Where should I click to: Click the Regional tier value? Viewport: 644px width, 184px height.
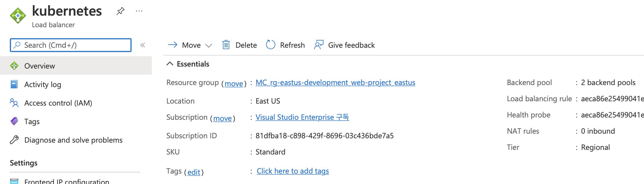point(595,147)
